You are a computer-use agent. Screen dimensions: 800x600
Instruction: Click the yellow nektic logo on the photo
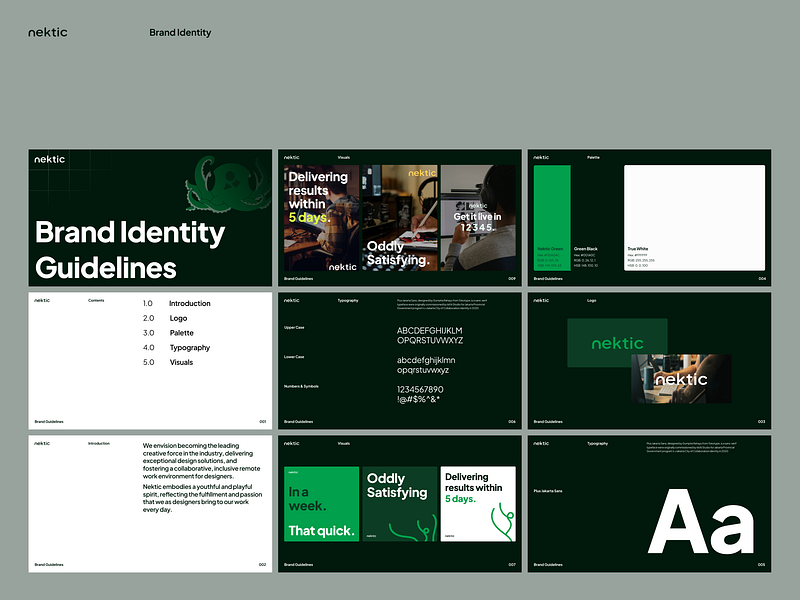pos(422,173)
